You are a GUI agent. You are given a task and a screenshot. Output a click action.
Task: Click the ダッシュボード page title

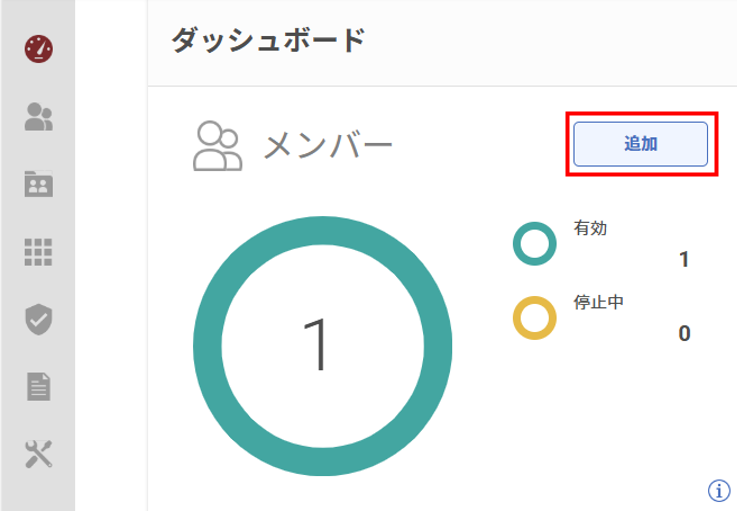[x=267, y=41]
